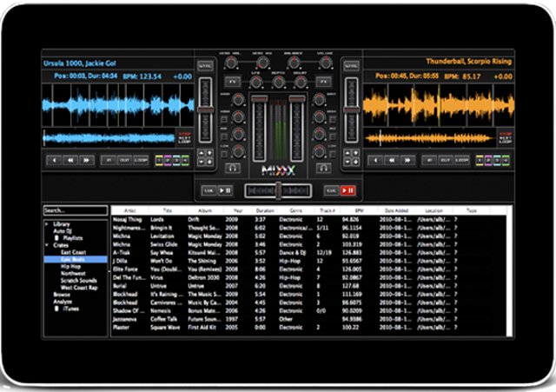Click the left deck rewind button
This screenshot has height=392, width=556.
tap(70, 160)
